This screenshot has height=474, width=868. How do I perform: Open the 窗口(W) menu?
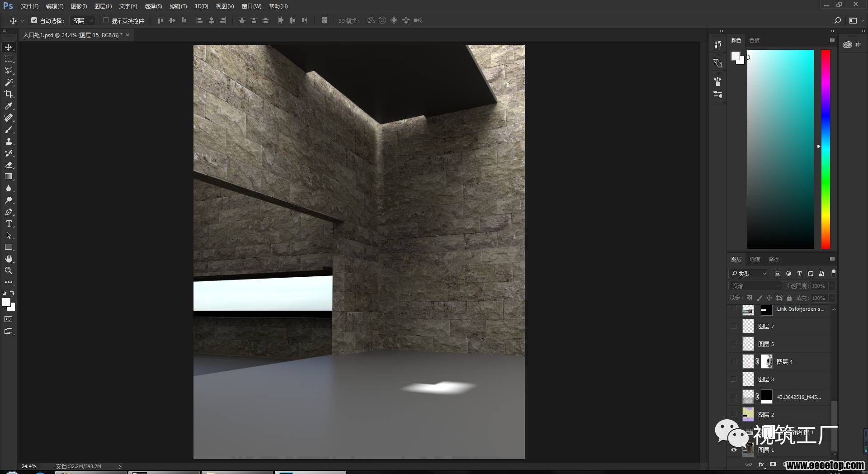coord(251,6)
